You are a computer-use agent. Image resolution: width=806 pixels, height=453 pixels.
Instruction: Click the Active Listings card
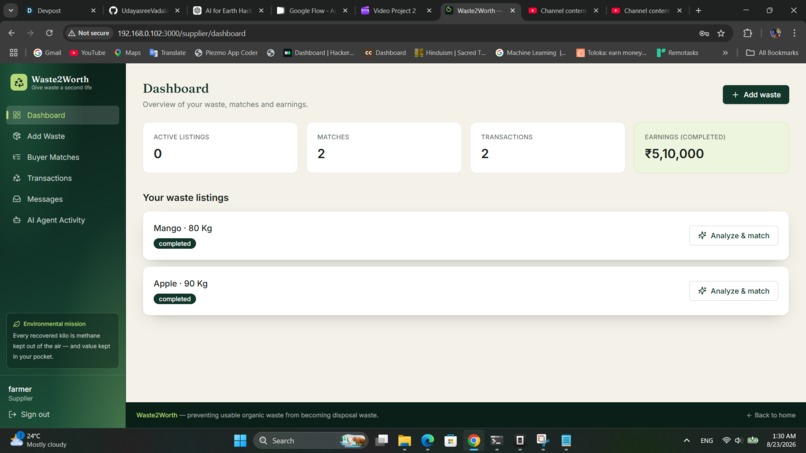pyautogui.click(x=220, y=148)
